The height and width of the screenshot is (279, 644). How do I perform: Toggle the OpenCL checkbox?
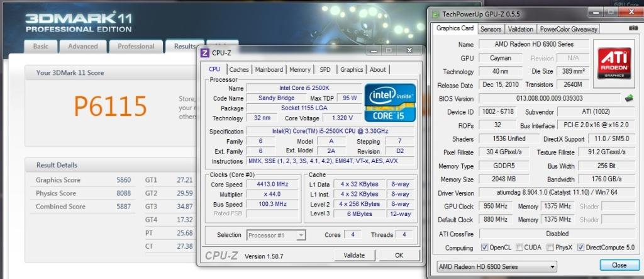(x=484, y=248)
